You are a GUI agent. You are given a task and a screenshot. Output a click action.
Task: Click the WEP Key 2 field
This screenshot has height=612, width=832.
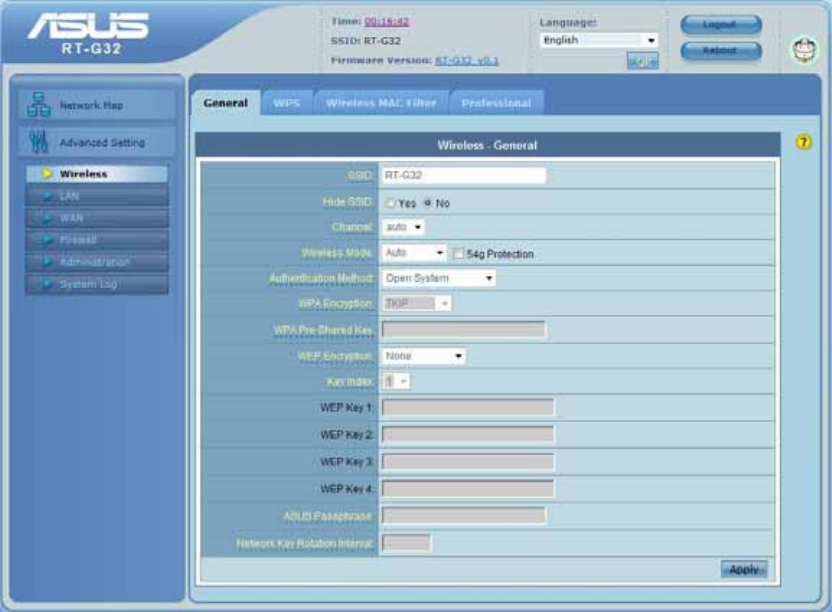[x=468, y=434]
